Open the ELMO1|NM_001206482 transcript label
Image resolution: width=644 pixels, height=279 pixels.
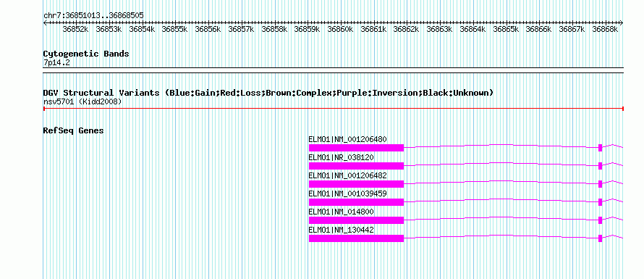[347, 175]
